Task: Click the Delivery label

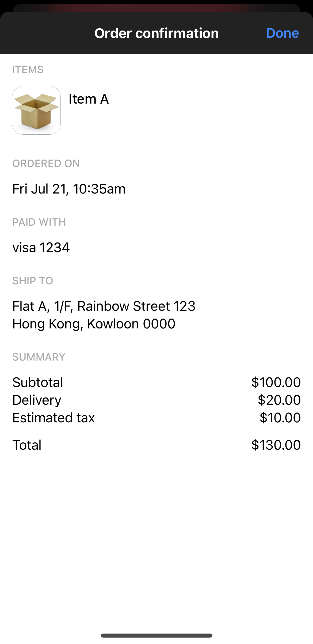Action: (x=37, y=400)
